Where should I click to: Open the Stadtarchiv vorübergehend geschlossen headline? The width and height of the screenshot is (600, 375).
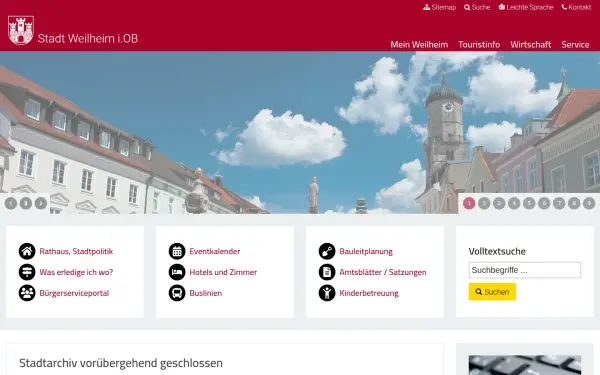(121, 363)
